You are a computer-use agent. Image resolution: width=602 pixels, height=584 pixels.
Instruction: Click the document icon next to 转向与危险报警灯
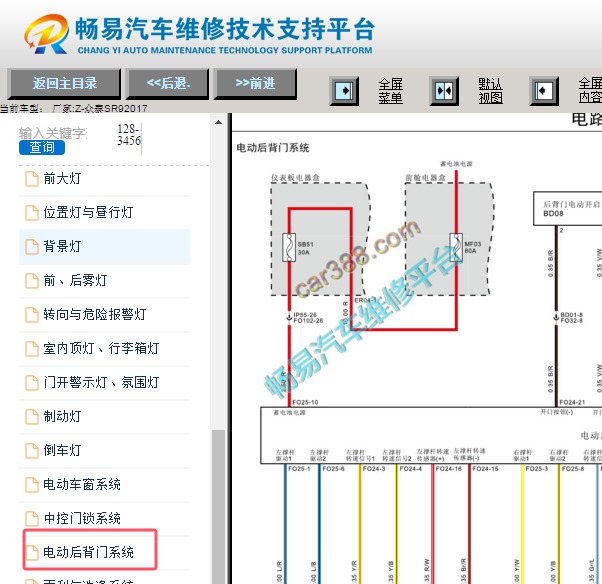pyautogui.click(x=32, y=315)
